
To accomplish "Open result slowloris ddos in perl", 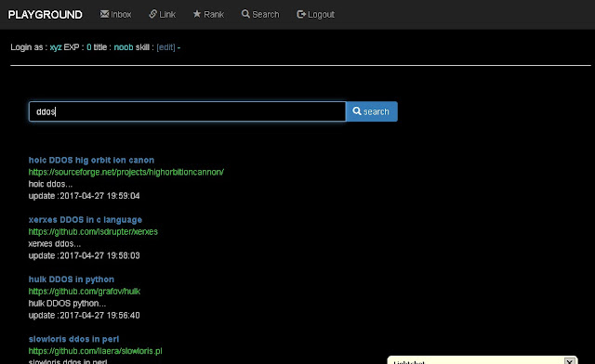I will 73,339.
